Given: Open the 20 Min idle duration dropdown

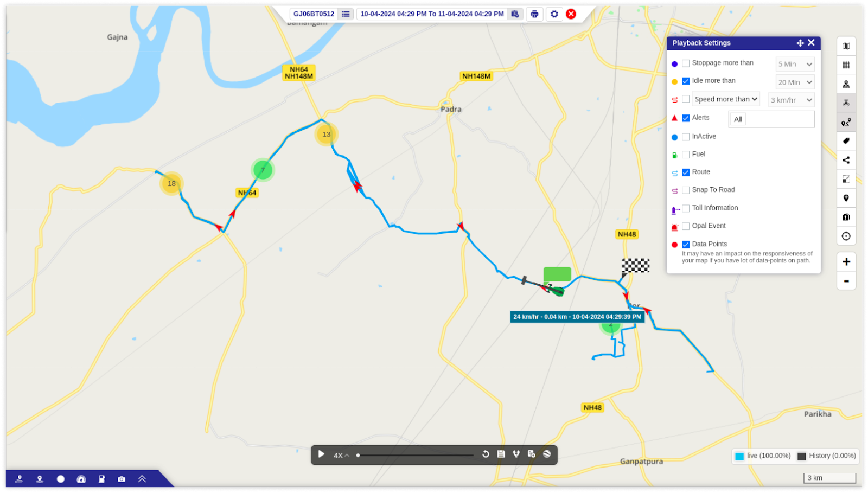Looking at the screenshot, I should pyautogui.click(x=795, y=82).
